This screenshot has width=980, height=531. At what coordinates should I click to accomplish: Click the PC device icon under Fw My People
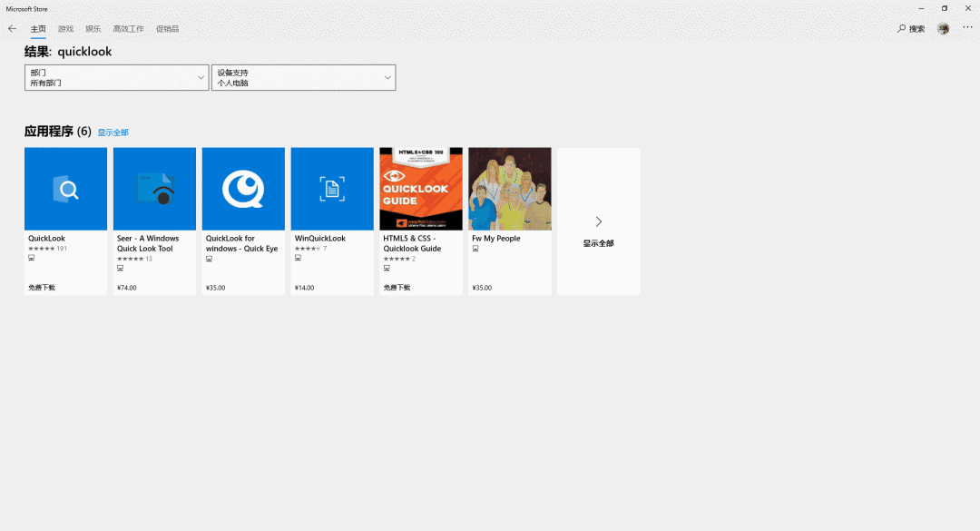[475, 249]
